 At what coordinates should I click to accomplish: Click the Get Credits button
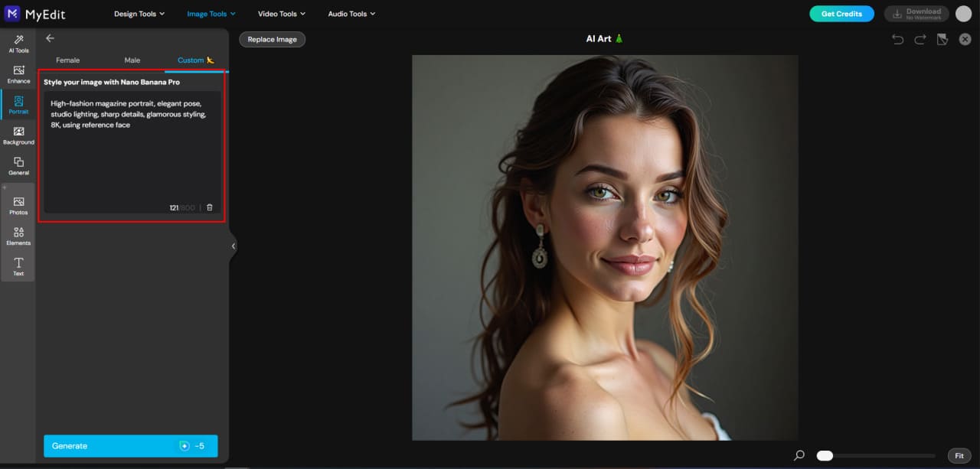[841, 14]
